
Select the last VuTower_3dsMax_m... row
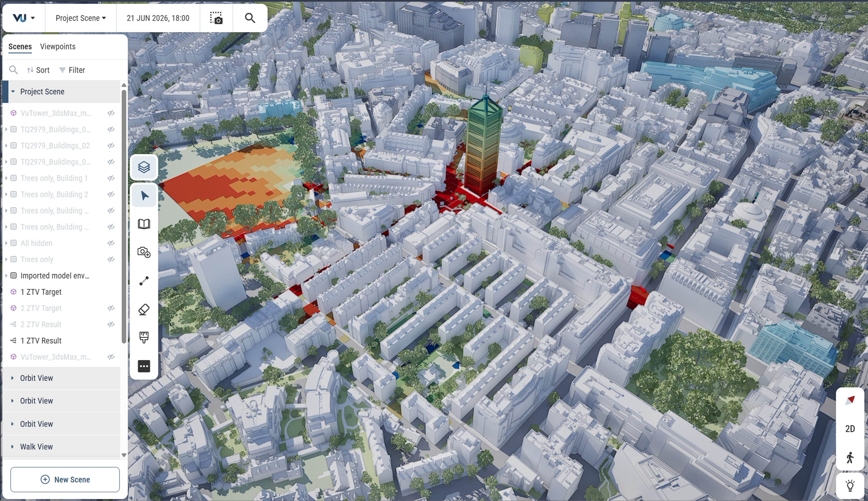coord(61,357)
